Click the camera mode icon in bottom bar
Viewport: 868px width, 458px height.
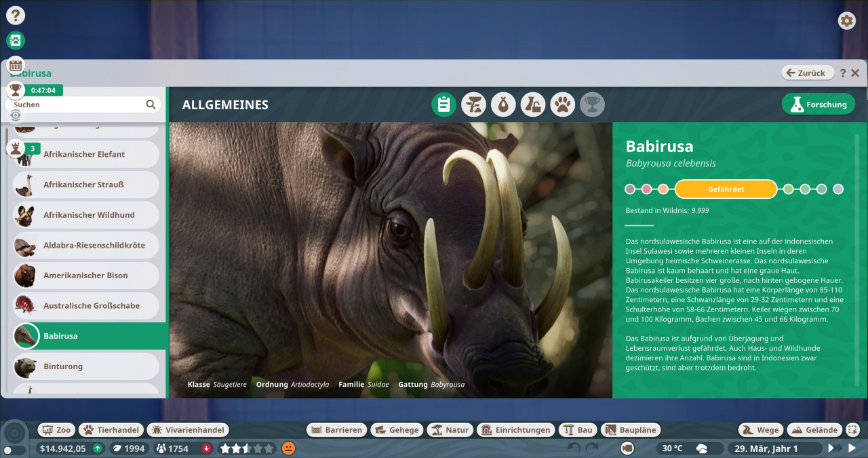click(627, 449)
